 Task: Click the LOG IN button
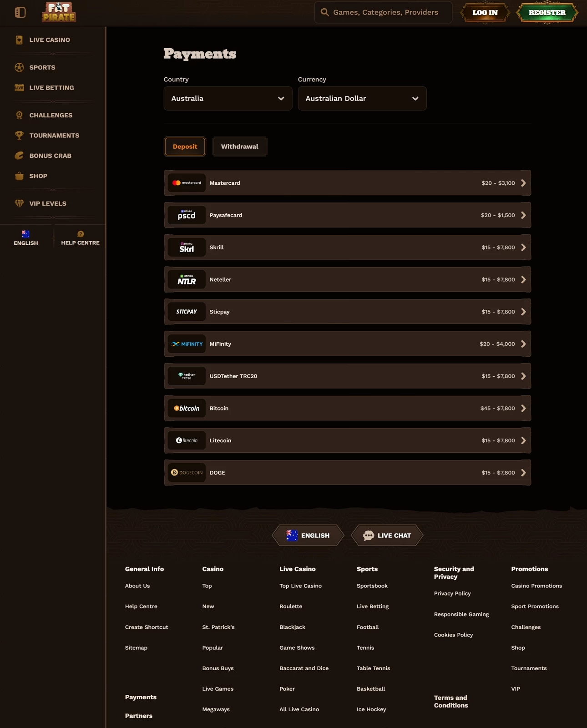485,13
